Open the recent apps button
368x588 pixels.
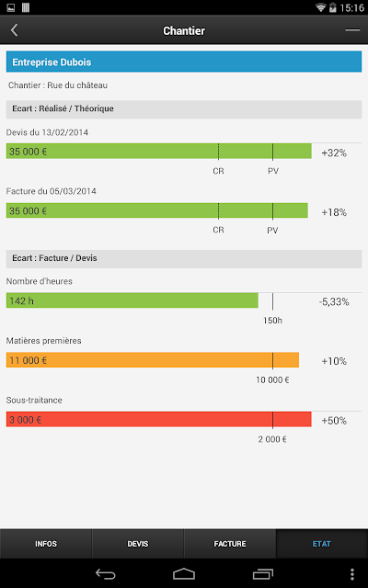tap(262, 573)
